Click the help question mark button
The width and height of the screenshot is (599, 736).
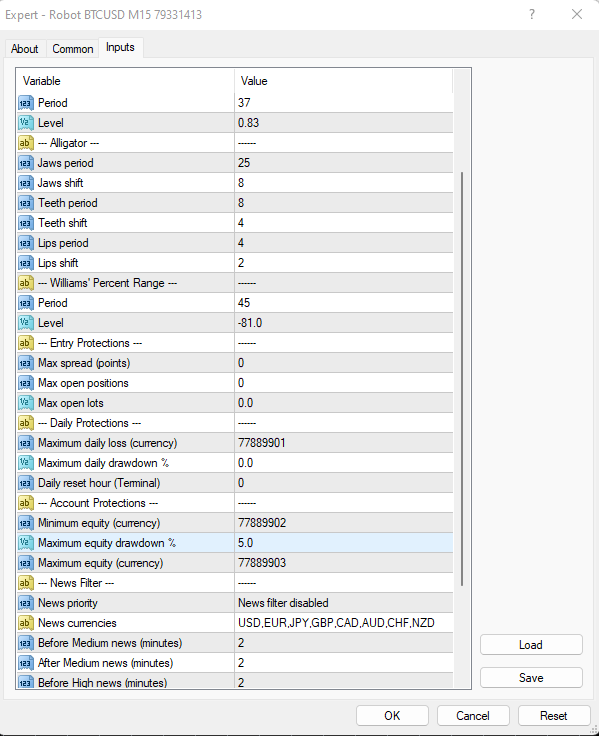click(532, 14)
